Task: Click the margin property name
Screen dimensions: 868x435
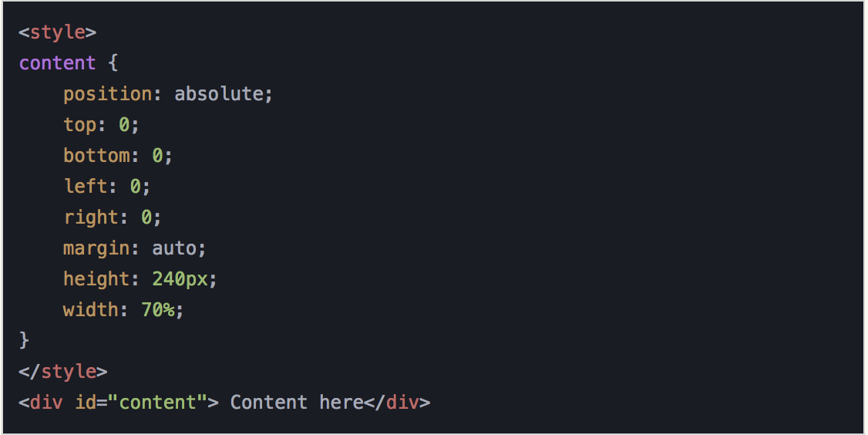Action: pos(96,248)
